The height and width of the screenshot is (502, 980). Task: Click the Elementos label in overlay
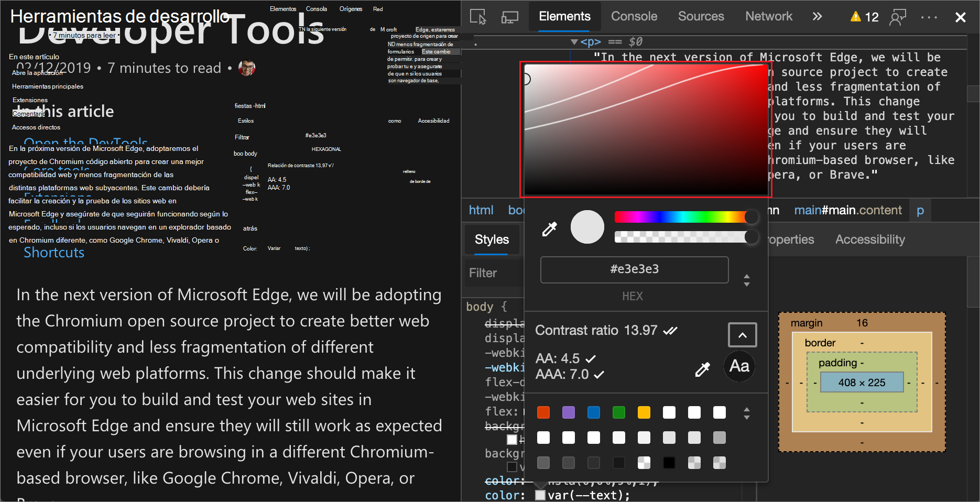[283, 9]
